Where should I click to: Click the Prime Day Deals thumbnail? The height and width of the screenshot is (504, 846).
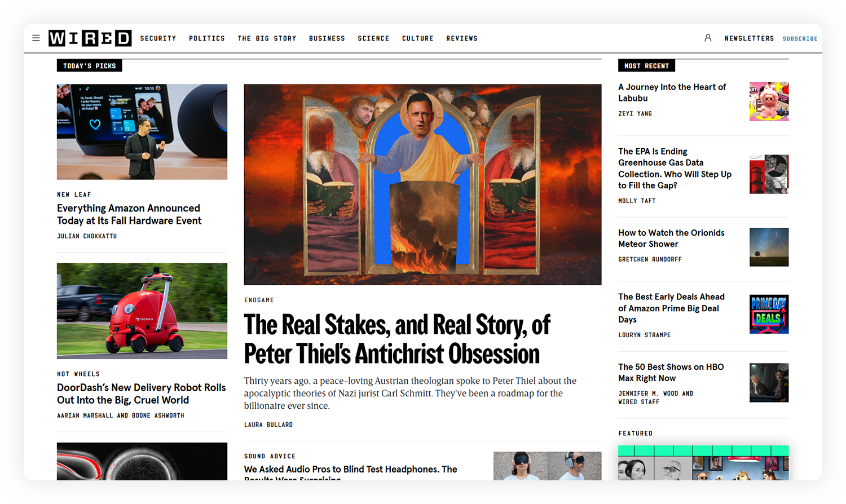[769, 314]
